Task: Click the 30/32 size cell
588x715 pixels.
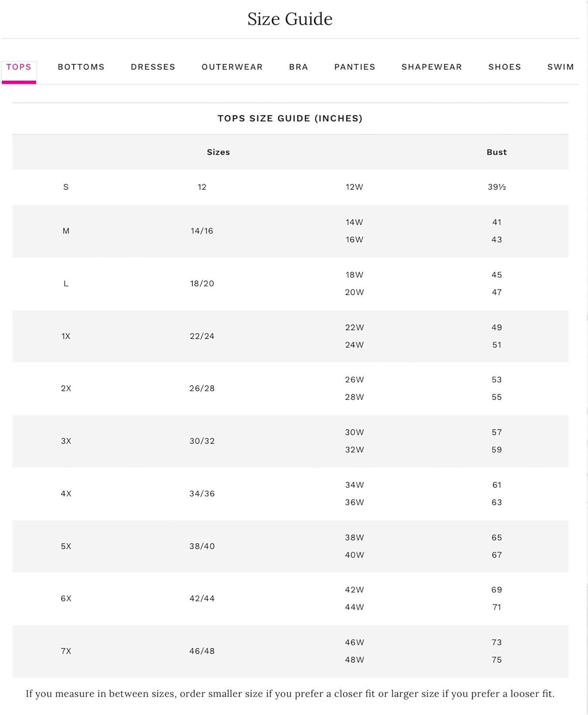Action: tap(202, 441)
